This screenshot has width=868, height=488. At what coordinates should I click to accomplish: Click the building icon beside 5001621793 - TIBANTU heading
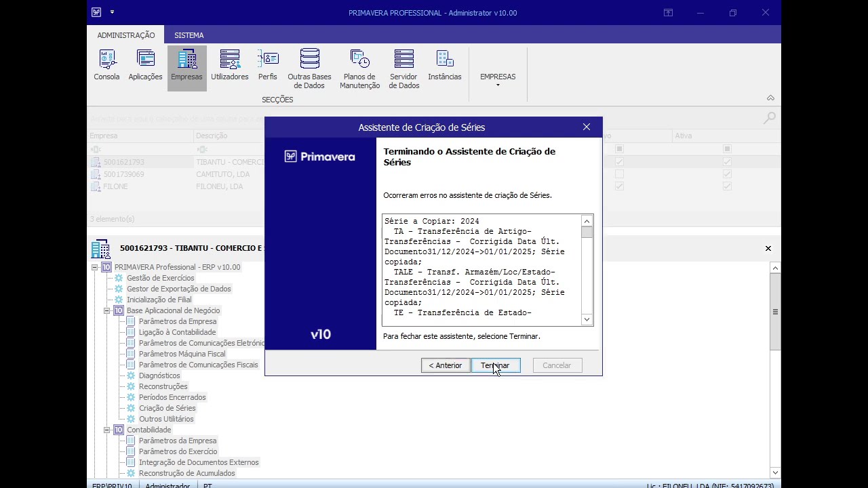[100, 249]
